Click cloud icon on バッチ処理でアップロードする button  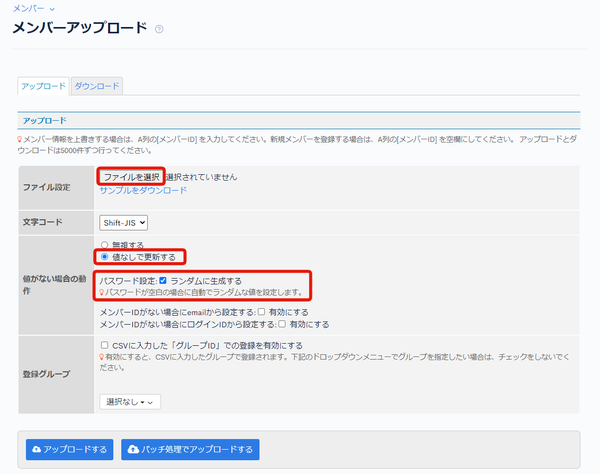(x=133, y=449)
